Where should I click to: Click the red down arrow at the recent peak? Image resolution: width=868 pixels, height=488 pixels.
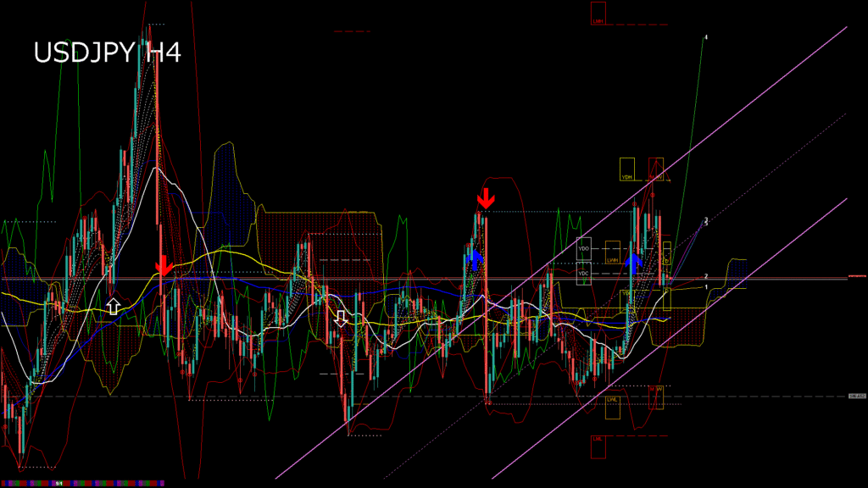(x=485, y=198)
